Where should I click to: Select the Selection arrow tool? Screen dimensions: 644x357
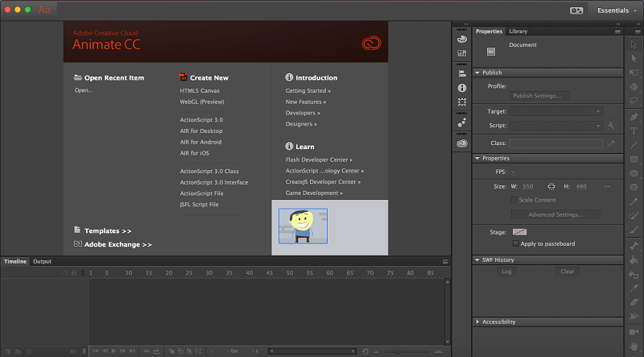(634, 44)
